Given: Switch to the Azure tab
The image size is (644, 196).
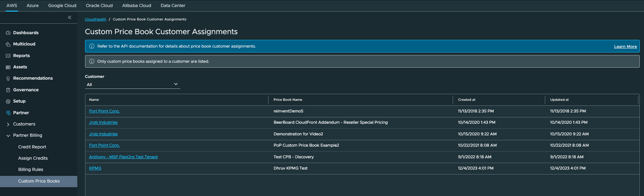Looking at the screenshot, I should (32, 6).
